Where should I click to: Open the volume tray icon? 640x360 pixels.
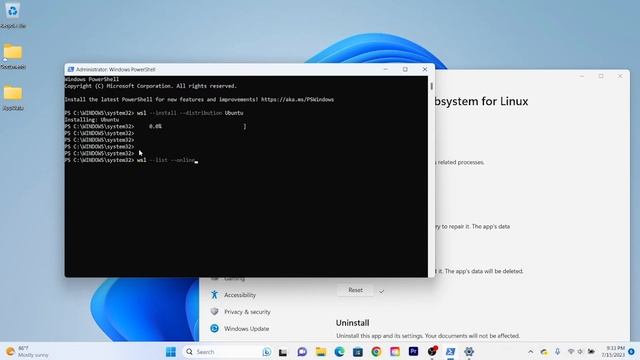(x=580, y=351)
